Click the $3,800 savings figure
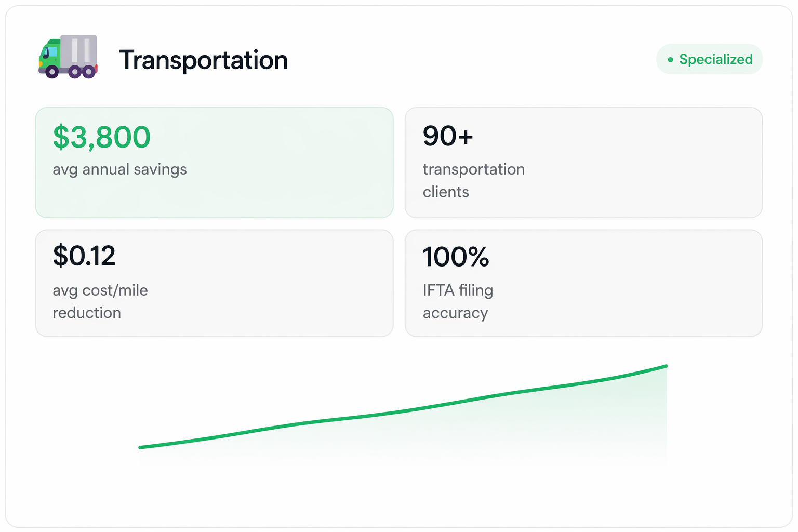Viewport: 798px width, 532px height. (x=102, y=137)
